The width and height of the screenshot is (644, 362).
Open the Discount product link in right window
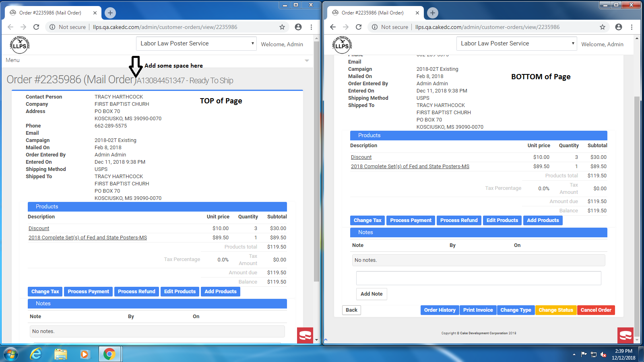(361, 157)
